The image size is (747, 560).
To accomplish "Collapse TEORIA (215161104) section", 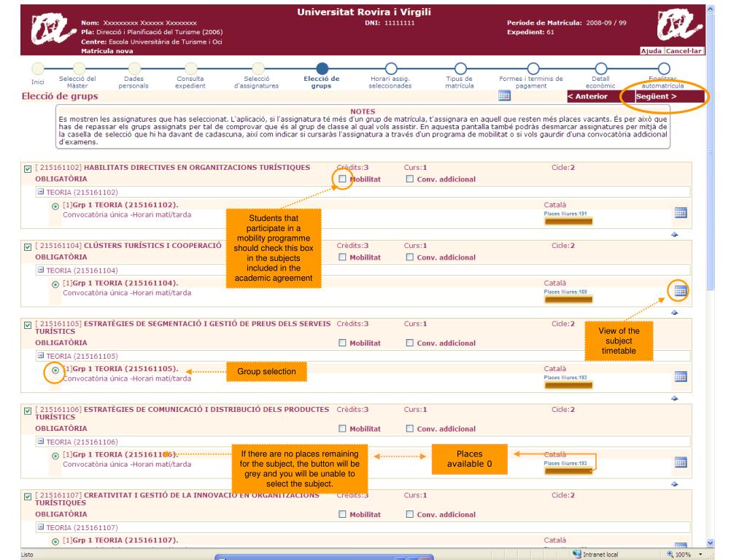I will tap(41, 270).
